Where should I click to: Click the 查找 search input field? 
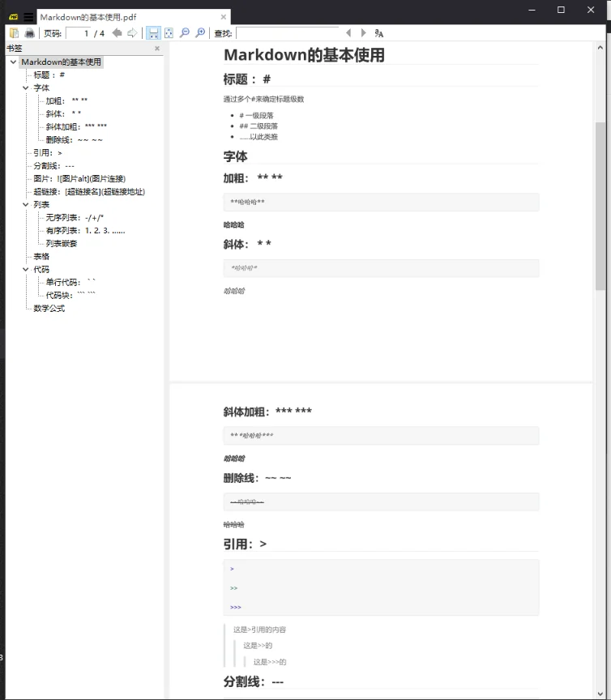287,33
